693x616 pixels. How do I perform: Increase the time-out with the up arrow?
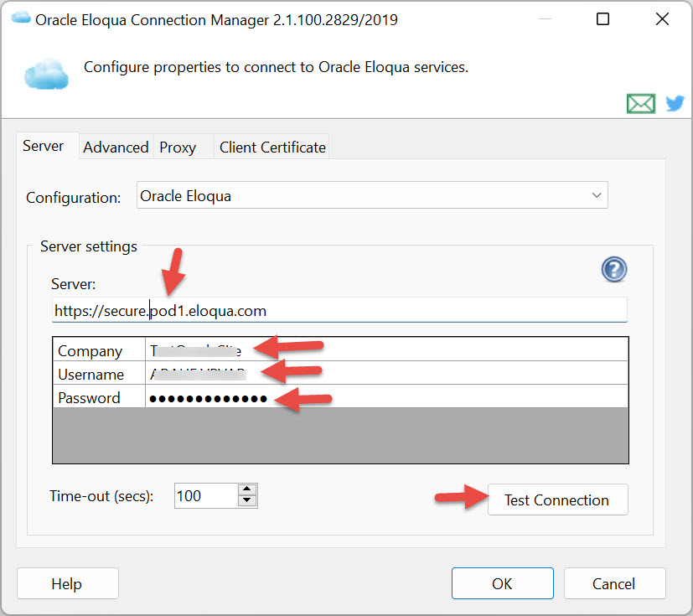coord(247,489)
